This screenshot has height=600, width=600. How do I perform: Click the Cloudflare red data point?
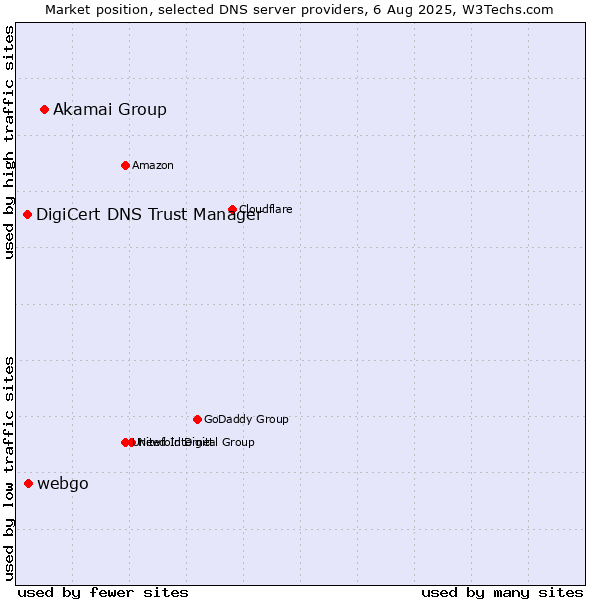pos(232,209)
